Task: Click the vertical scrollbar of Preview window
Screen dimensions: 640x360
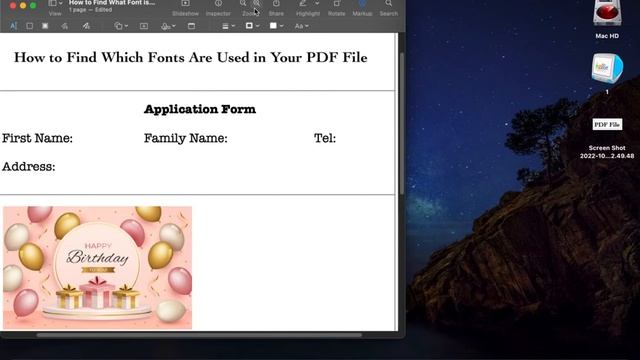Action: click(402, 122)
